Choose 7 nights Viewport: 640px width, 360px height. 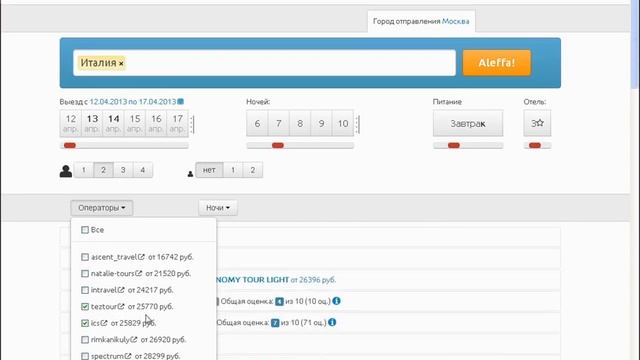(279, 123)
